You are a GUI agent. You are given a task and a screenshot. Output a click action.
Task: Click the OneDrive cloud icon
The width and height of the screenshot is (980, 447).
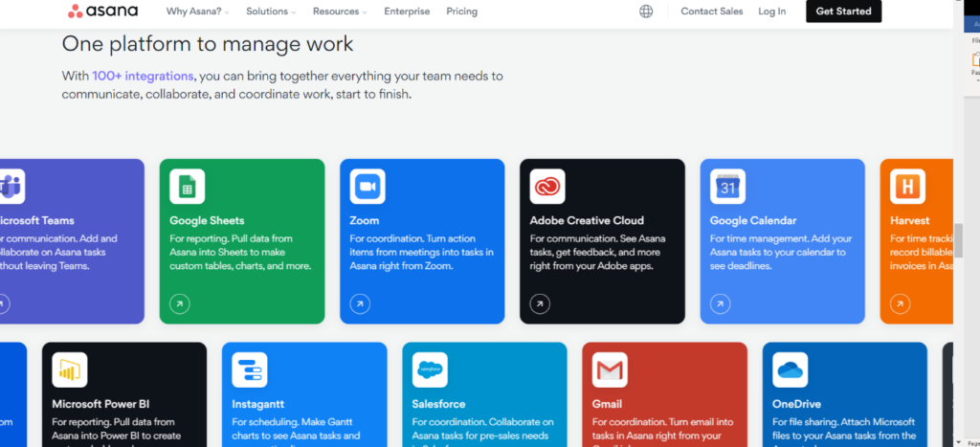790,370
